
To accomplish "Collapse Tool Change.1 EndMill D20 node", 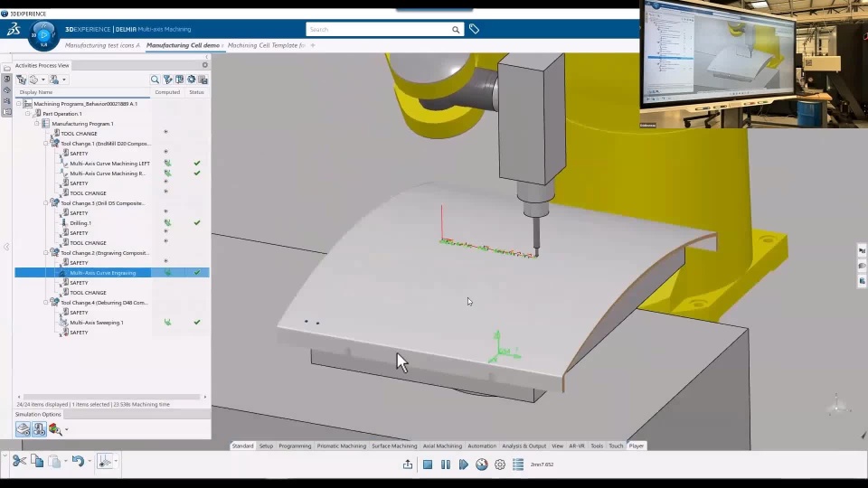I will (46, 144).
